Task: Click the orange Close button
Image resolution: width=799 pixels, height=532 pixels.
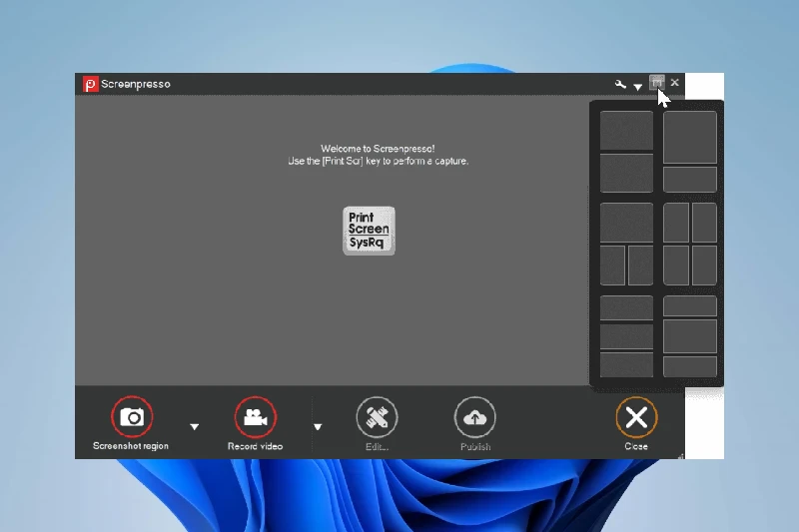Action: pyautogui.click(x=636, y=417)
